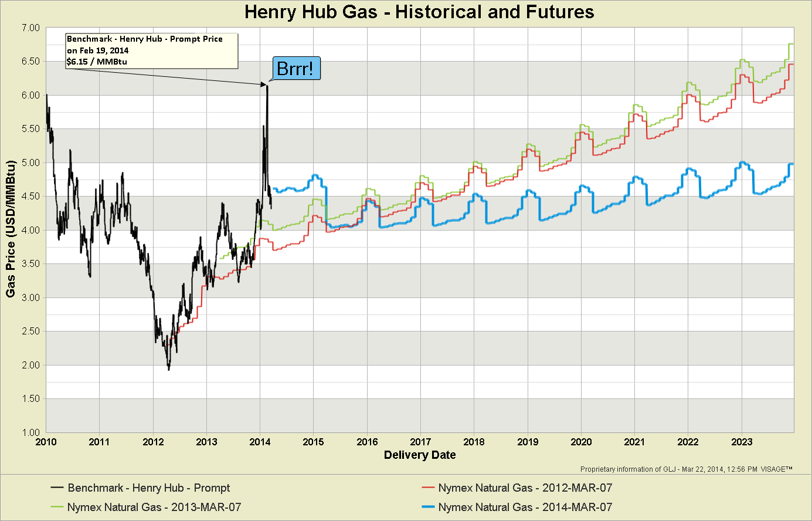The image size is (812, 521).
Task: Select the black Benchmark legend line marker
Action: point(57,488)
